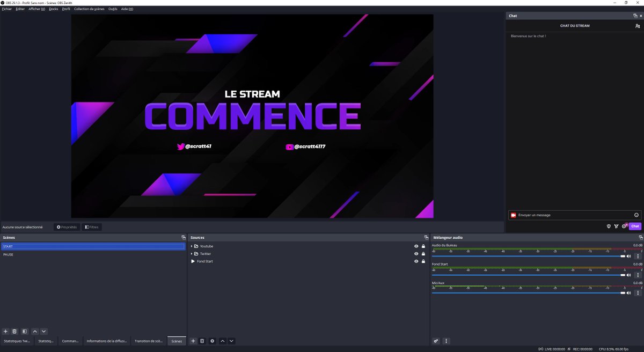Open scene filters icon in Scènes panel

(24, 332)
